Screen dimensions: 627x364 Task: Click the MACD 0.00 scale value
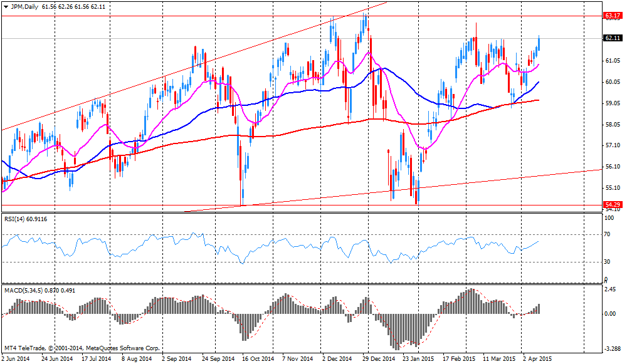(x=610, y=314)
